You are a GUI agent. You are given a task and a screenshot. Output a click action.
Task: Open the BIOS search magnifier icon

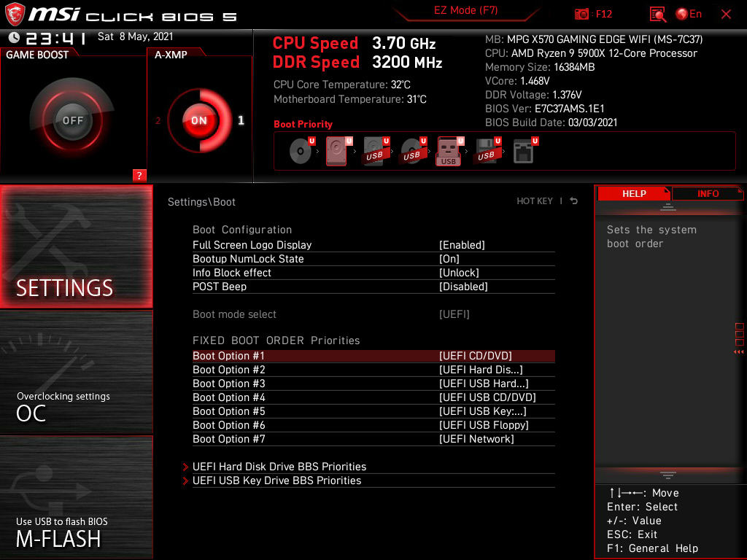[x=657, y=15]
